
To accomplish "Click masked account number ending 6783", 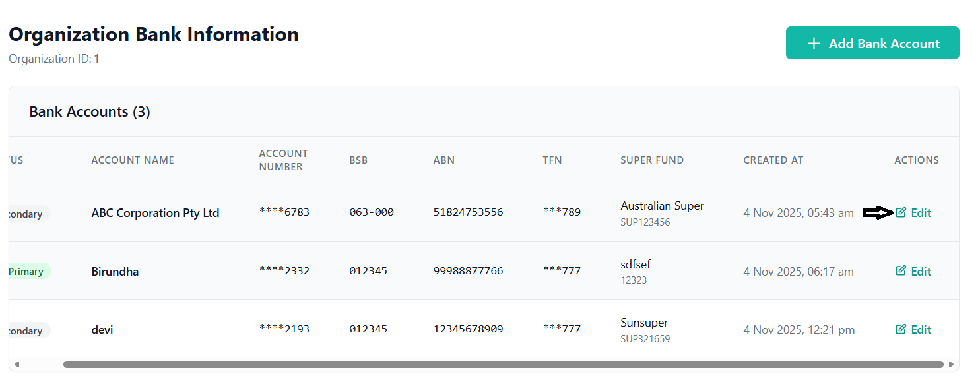I will point(284,212).
